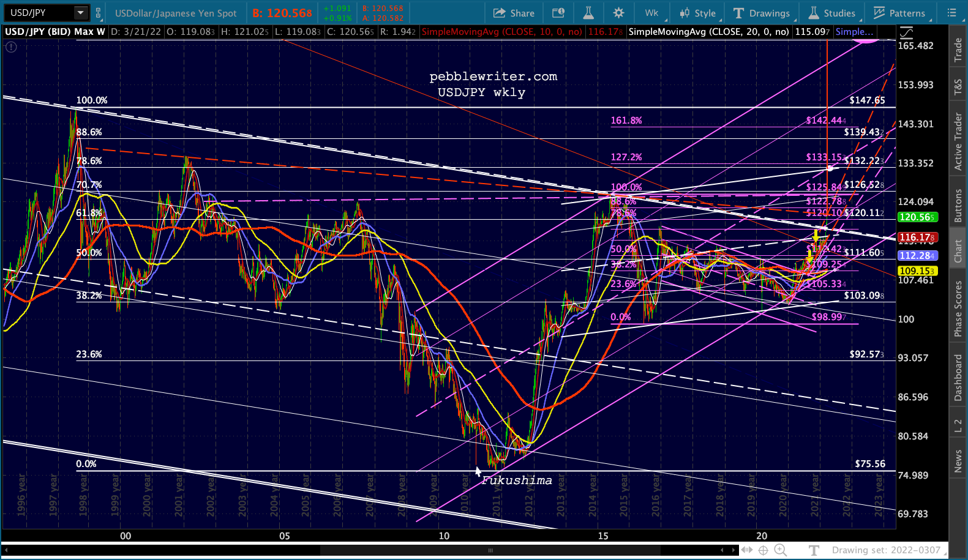Open chart settings gear icon
The width and height of the screenshot is (968, 560).
(x=619, y=13)
